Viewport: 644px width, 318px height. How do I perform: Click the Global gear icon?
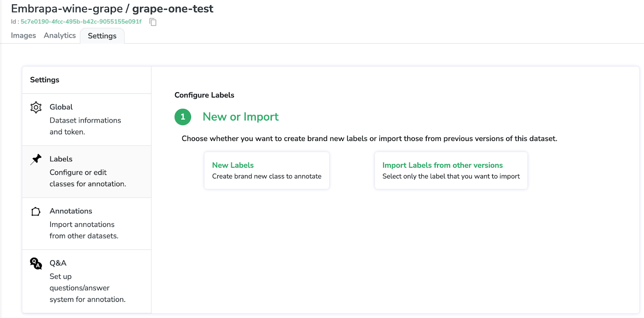[x=36, y=107]
